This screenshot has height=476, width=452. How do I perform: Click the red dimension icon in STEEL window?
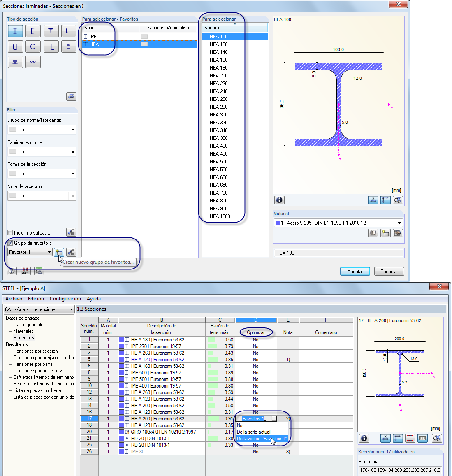click(x=410, y=439)
